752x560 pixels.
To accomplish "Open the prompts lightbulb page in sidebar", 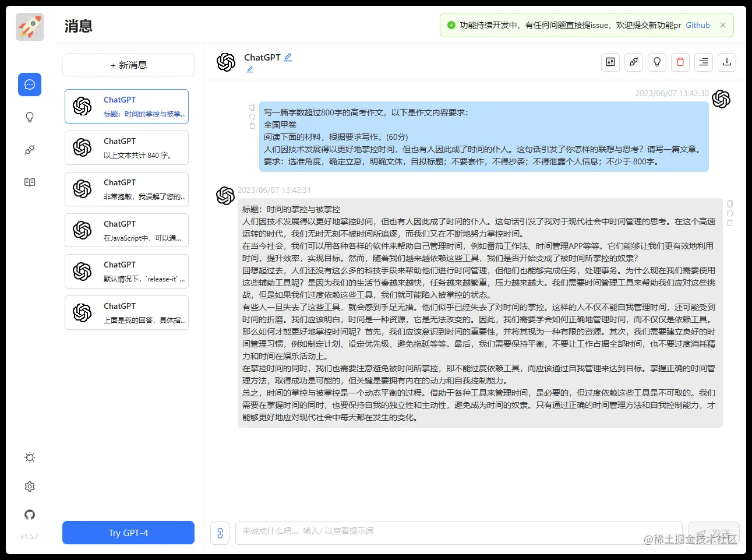I will 30,117.
